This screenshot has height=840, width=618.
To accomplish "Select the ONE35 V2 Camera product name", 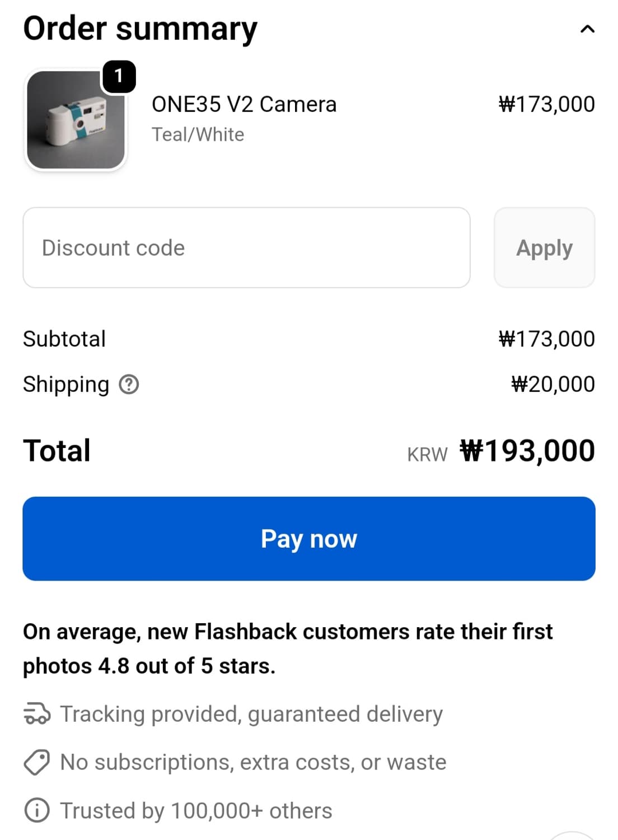I will (244, 104).
